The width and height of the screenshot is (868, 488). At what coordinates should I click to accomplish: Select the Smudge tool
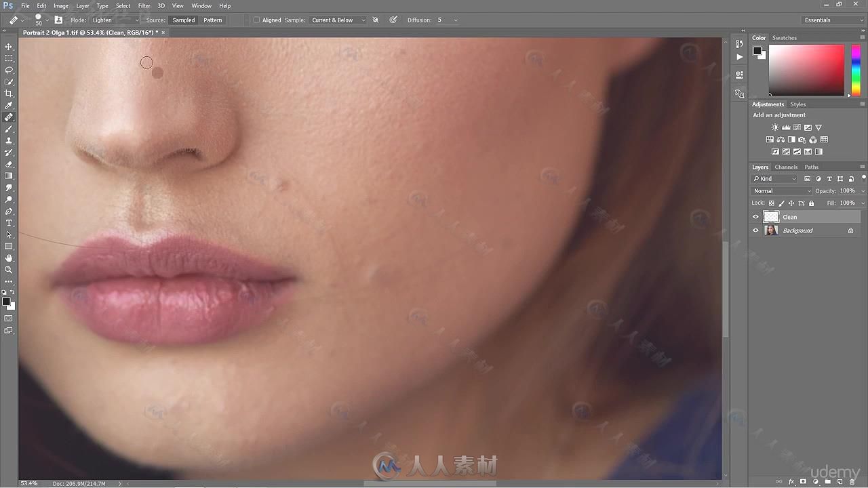pos(9,188)
